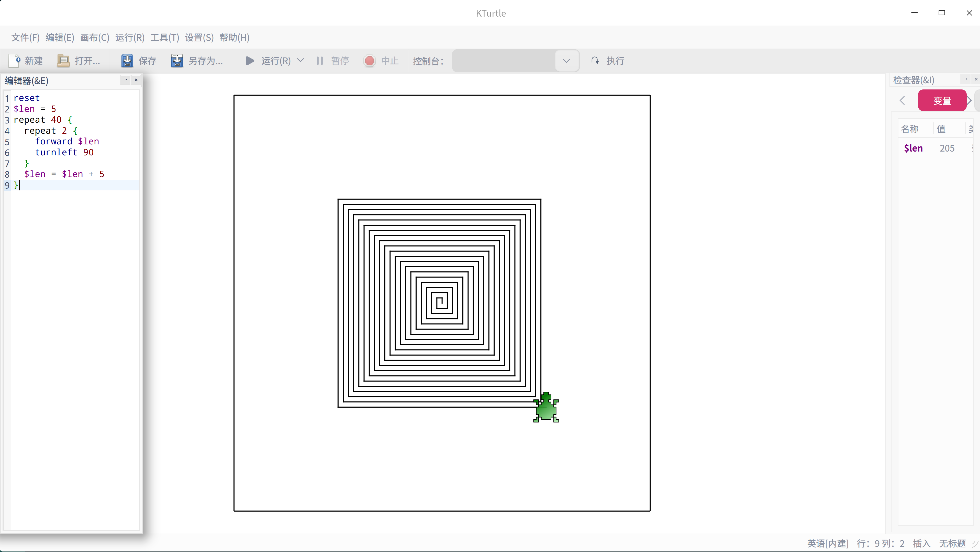Screen dimensions: 980x552
Task: Select the 变量 tab in inspector
Action: 942,101
